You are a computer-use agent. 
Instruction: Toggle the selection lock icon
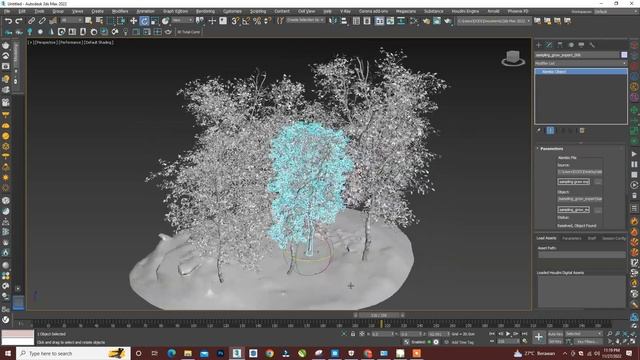tap(353, 334)
